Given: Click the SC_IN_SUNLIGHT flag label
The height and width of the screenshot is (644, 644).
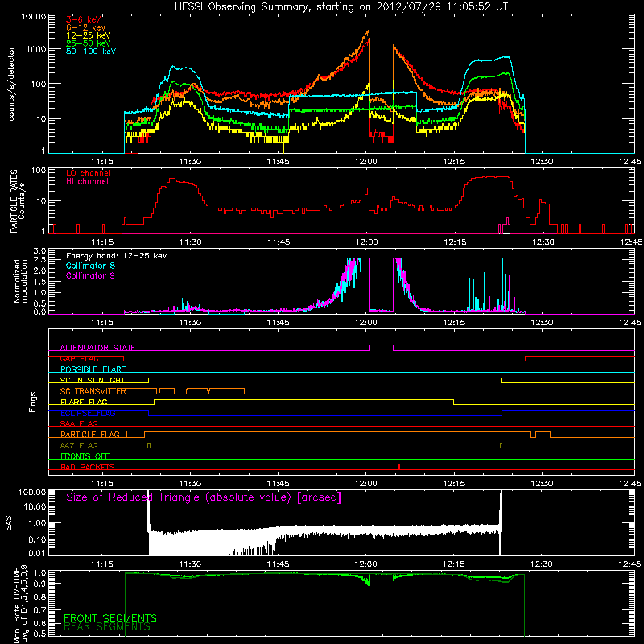Looking at the screenshot, I should click(93, 380).
